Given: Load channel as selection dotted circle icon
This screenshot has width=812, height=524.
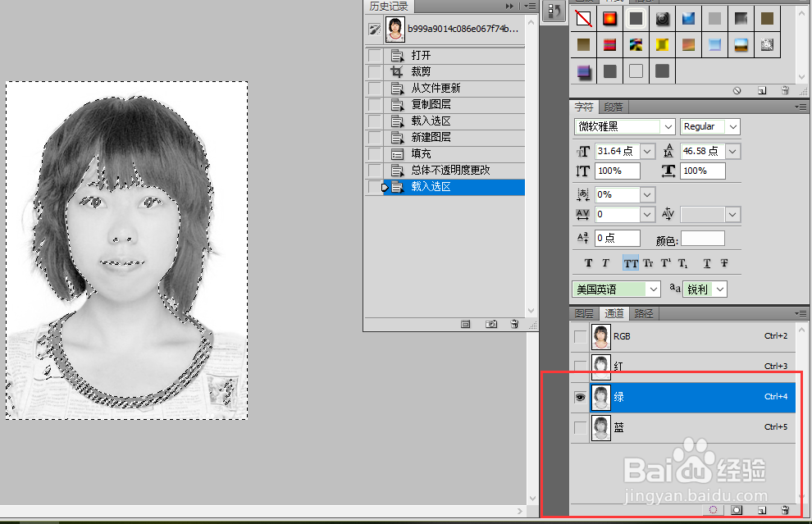Looking at the screenshot, I should (713, 510).
